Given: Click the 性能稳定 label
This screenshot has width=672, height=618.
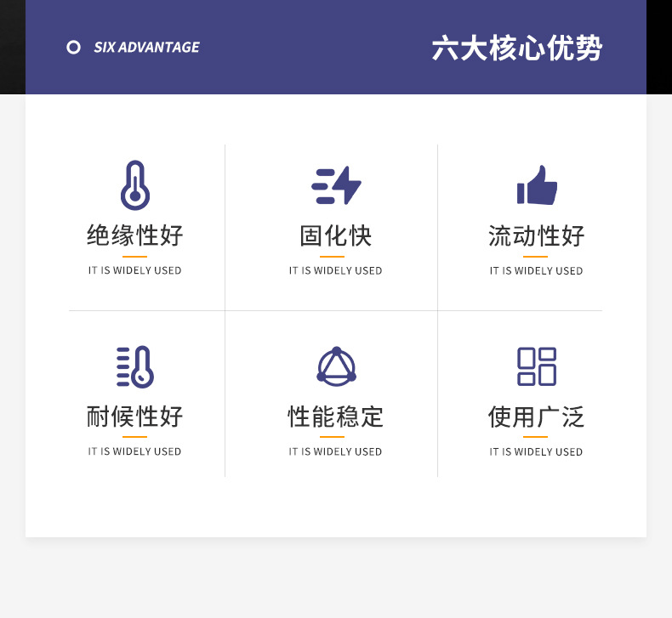Looking at the screenshot, I should click(336, 417).
